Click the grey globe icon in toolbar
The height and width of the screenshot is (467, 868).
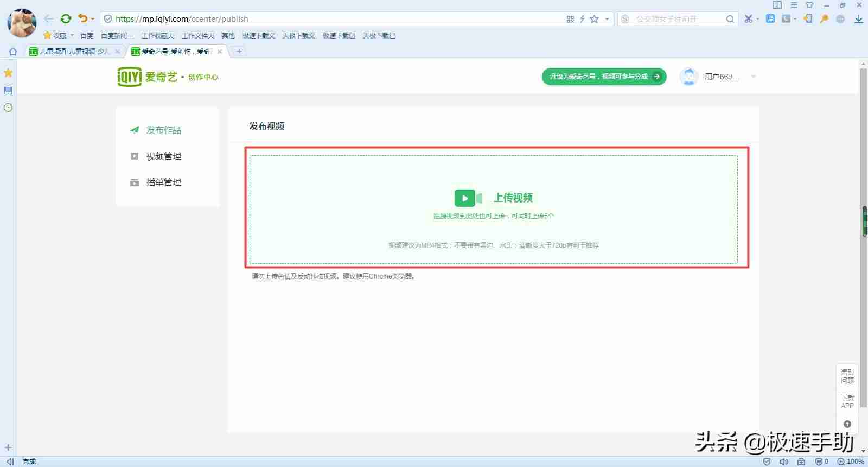(x=840, y=19)
